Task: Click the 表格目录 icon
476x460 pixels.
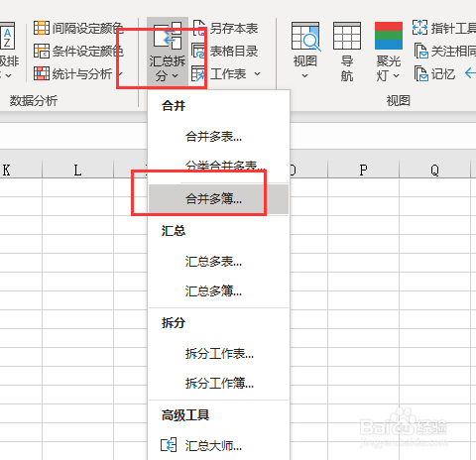Action: [x=198, y=51]
